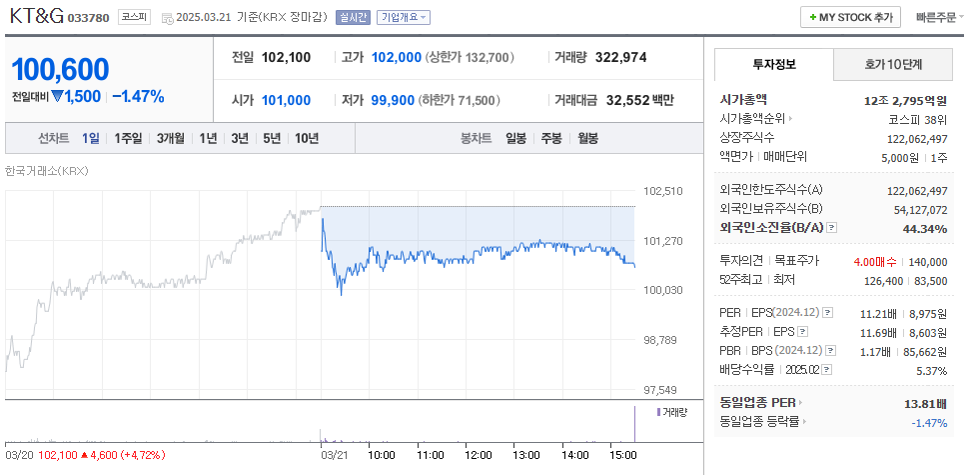Select the 5년 line chart period
The width and height of the screenshot is (980, 475).
pyautogui.click(x=272, y=138)
